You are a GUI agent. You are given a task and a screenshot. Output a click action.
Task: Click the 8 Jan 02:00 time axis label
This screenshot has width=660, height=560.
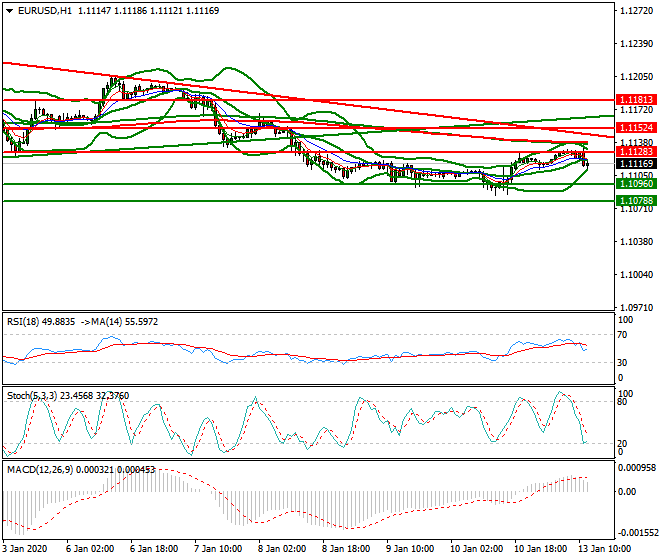[282, 549]
